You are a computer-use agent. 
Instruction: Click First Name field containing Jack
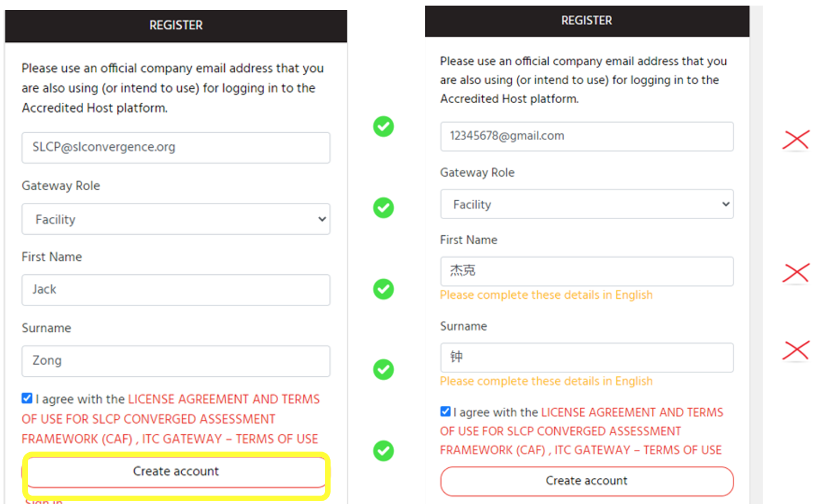176,290
